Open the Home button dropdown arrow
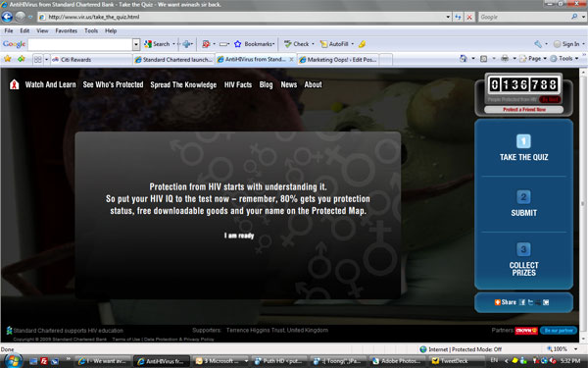The image size is (588, 368). pyautogui.click(x=473, y=58)
